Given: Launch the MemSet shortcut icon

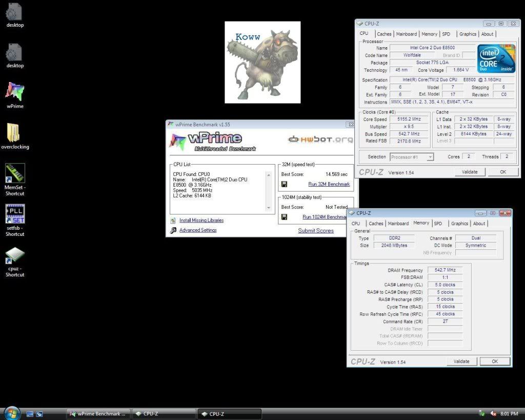Looking at the screenshot, I should tap(14, 174).
